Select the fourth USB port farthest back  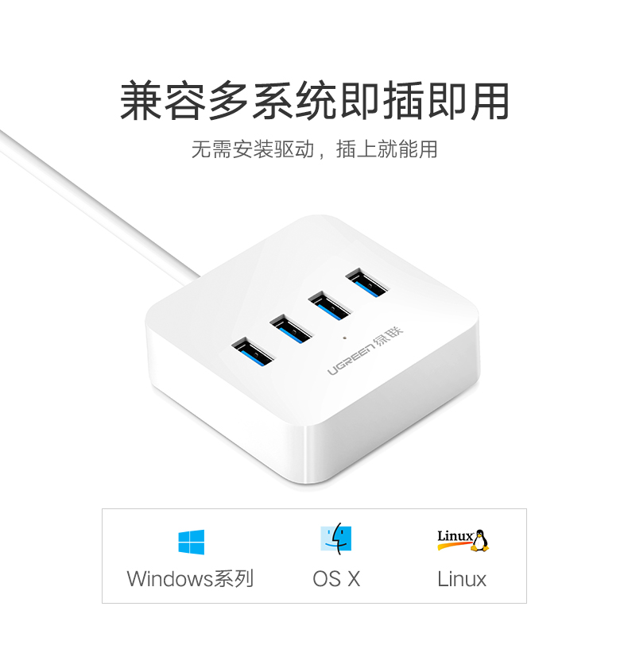tap(366, 283)
